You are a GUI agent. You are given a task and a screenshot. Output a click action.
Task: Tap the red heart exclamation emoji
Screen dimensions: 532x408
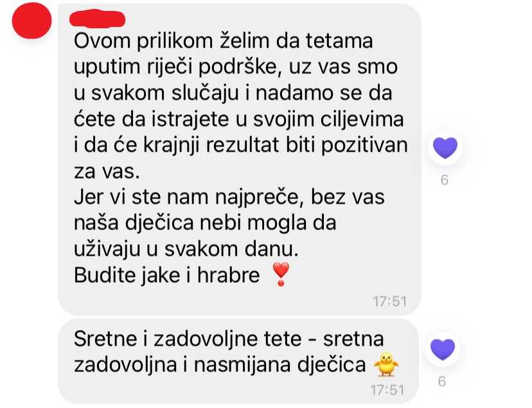point(281,274)
